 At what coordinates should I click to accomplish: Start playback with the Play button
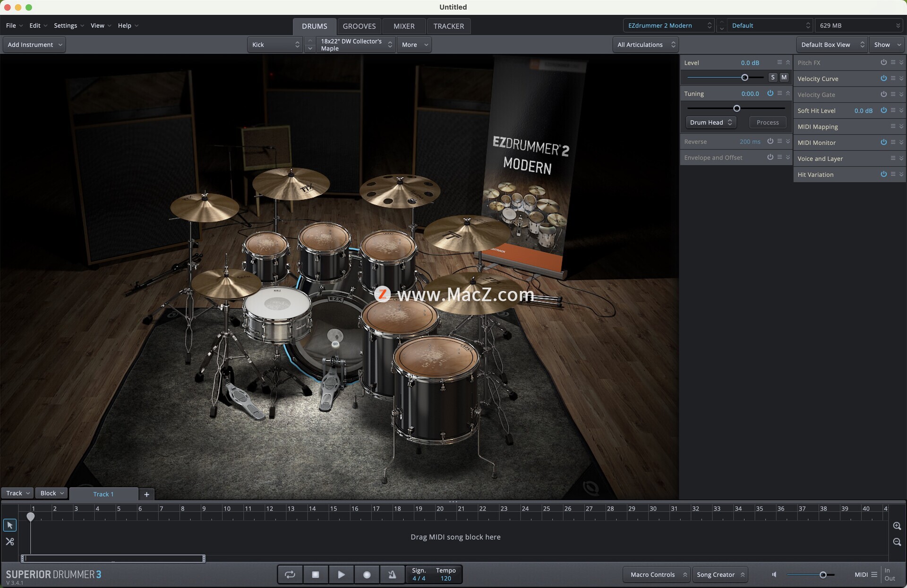(341, 574)
